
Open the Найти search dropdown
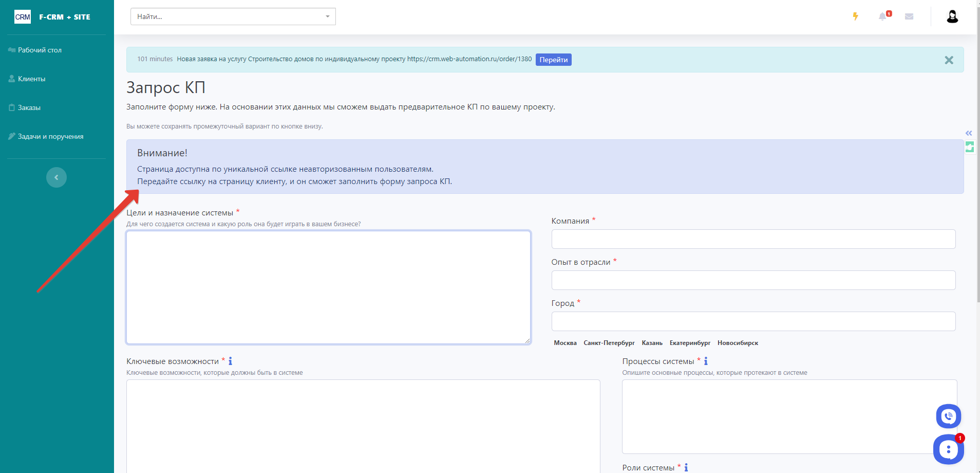click(233, 16)
